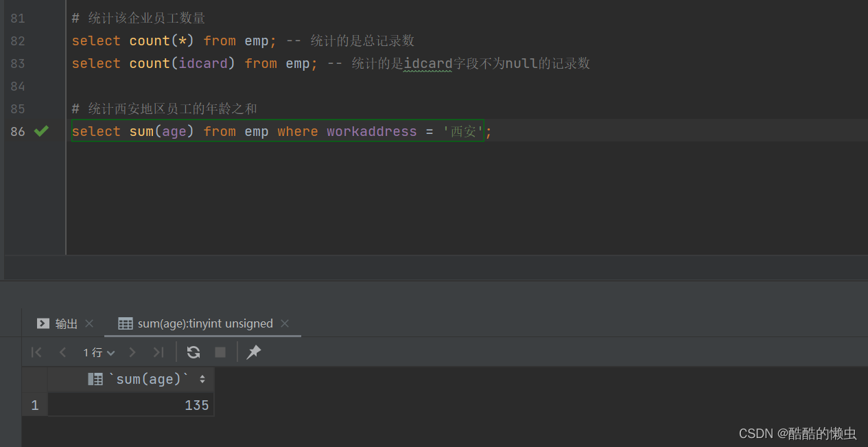This screenshot has width=868, height=447.
Task: Click line number 82 in the gutter
Action: [18, 41]
